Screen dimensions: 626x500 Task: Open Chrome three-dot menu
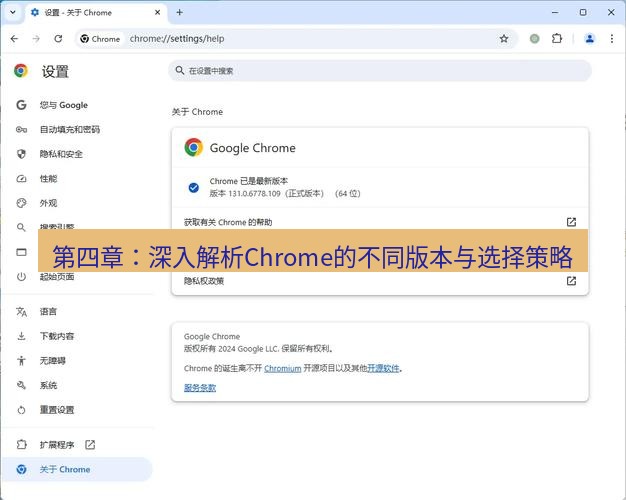[x=612, y=39]
